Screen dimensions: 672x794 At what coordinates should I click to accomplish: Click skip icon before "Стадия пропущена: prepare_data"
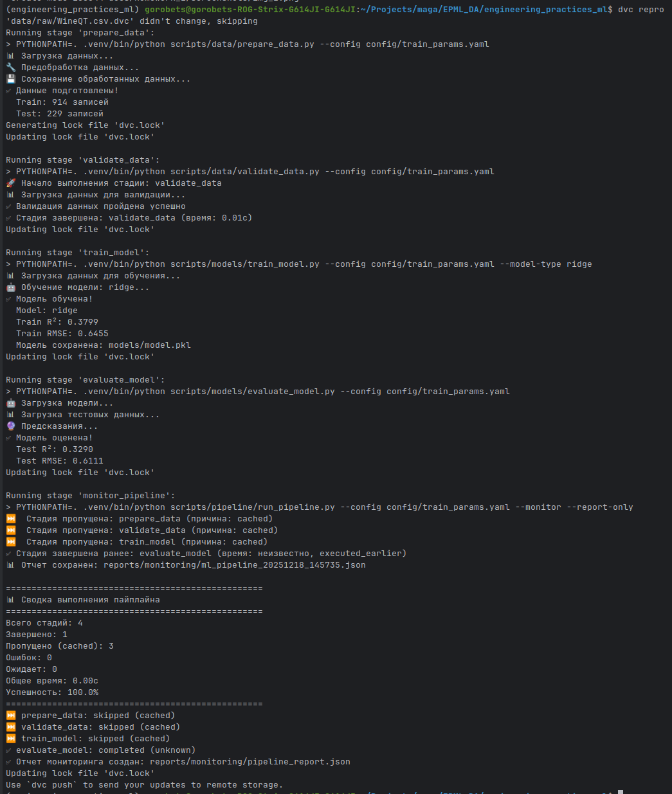click(x=11, y=519)
